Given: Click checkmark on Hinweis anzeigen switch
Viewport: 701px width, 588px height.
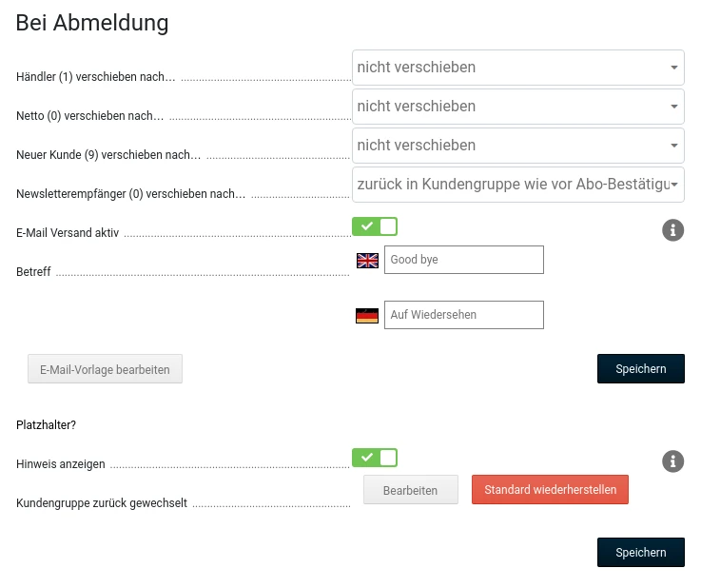Looking at the screenshot, I should [366, 458].
